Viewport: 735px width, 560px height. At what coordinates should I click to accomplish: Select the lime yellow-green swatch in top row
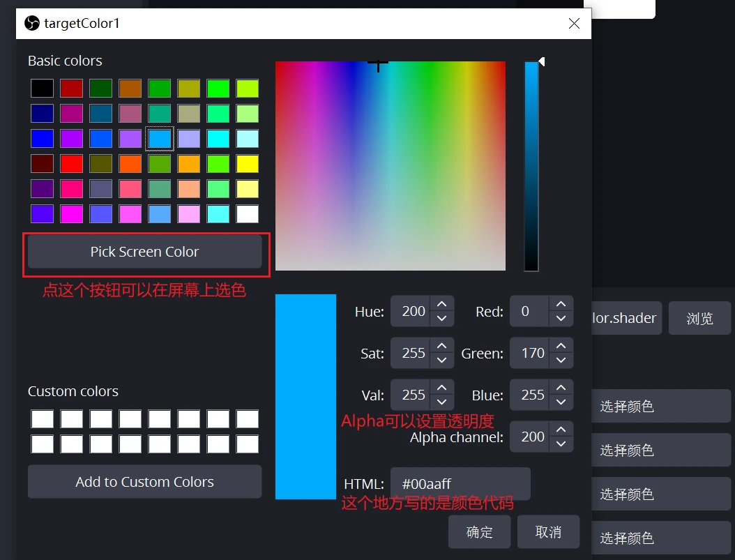click(248, 88)
